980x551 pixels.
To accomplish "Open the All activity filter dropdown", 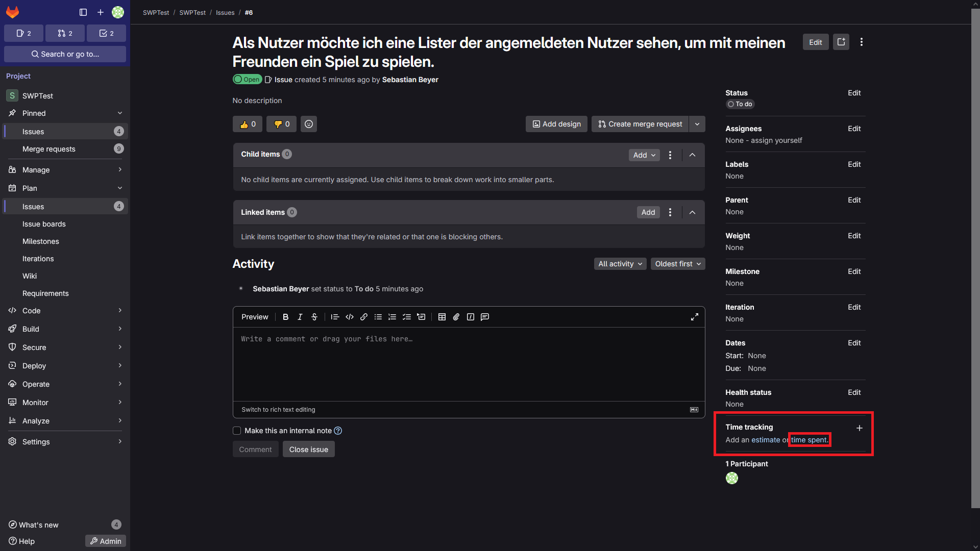I will click(620, 264).
